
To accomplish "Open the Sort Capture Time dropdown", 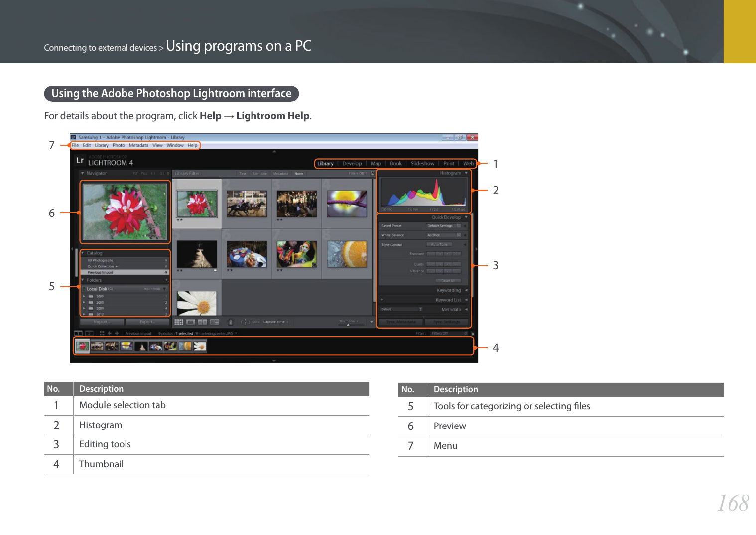I will (276, 322).
